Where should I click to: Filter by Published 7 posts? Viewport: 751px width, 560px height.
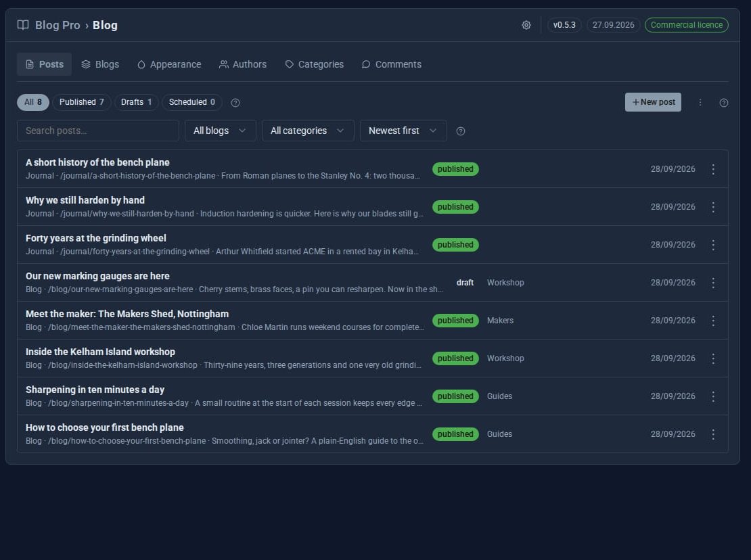81,102
